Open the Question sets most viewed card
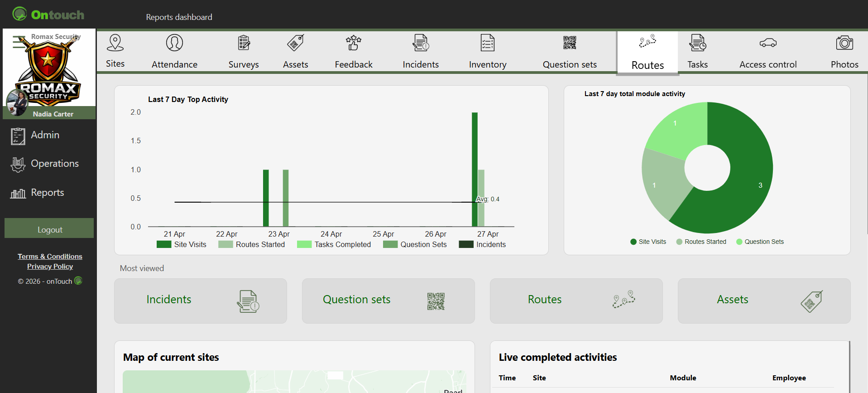The width and height of the screenshot is (868, 393). 388,301
